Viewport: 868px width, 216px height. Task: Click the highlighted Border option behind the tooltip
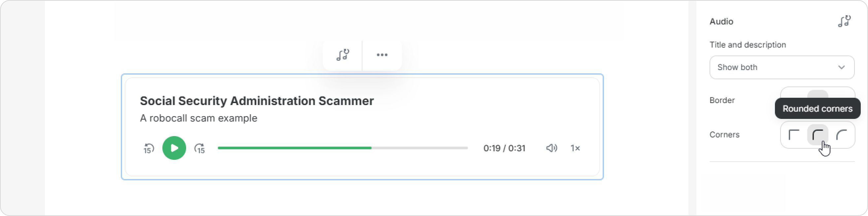[818, 93]
